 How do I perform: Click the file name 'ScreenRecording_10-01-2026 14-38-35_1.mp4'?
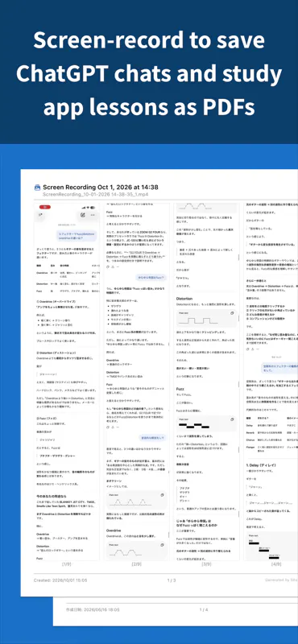96,194
